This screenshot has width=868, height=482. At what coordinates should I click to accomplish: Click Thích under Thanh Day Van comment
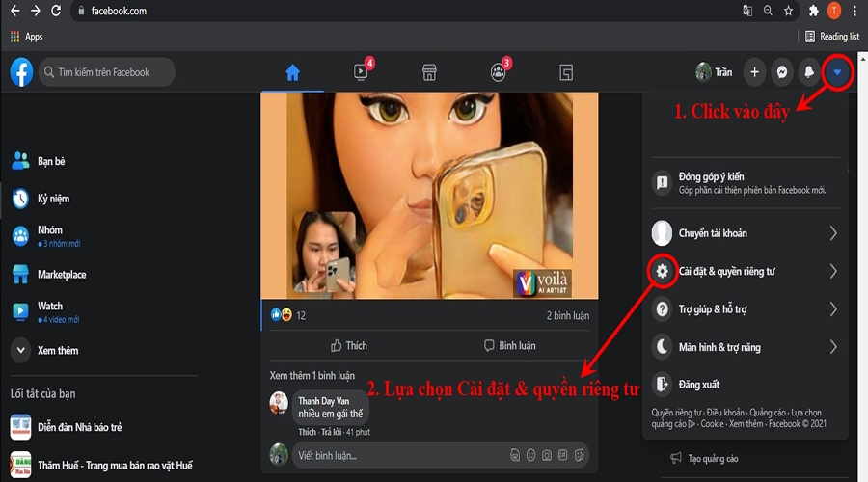click(308, 432)
